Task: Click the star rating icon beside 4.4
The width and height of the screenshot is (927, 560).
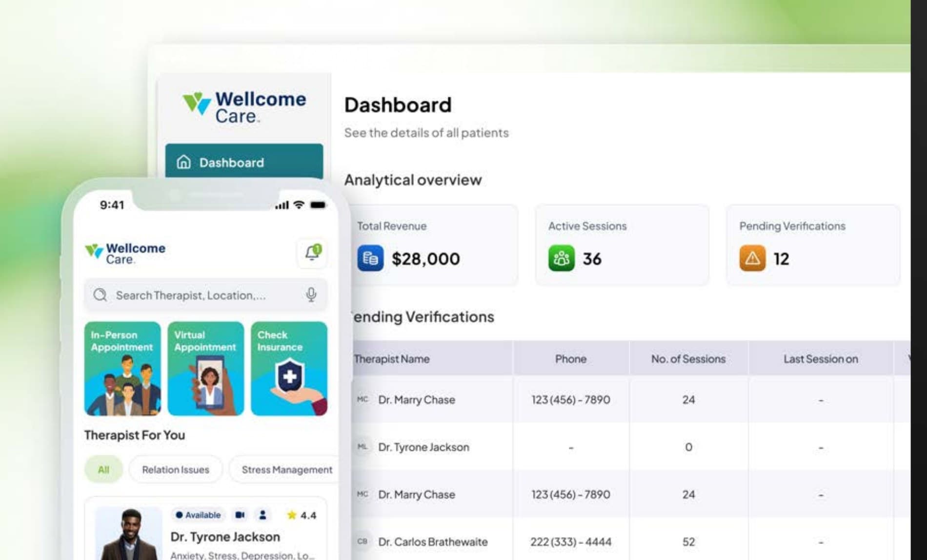Action: [292, 515]
